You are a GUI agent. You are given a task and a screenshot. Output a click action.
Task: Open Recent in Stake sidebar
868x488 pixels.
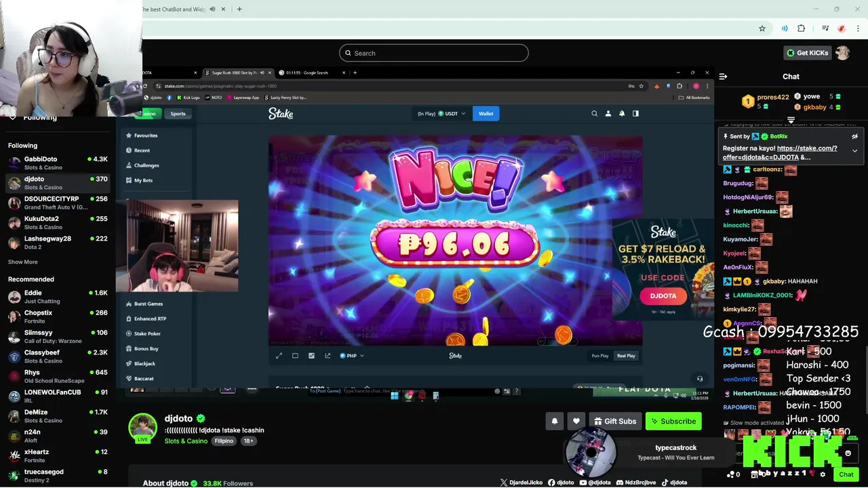click(x=142, y=150)
